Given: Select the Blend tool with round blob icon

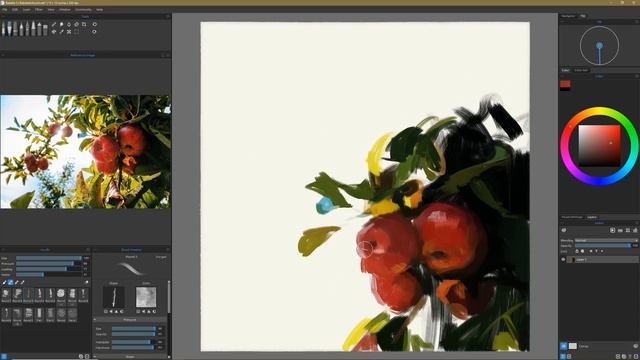Looking at the screenshot, I should point(61,24).
